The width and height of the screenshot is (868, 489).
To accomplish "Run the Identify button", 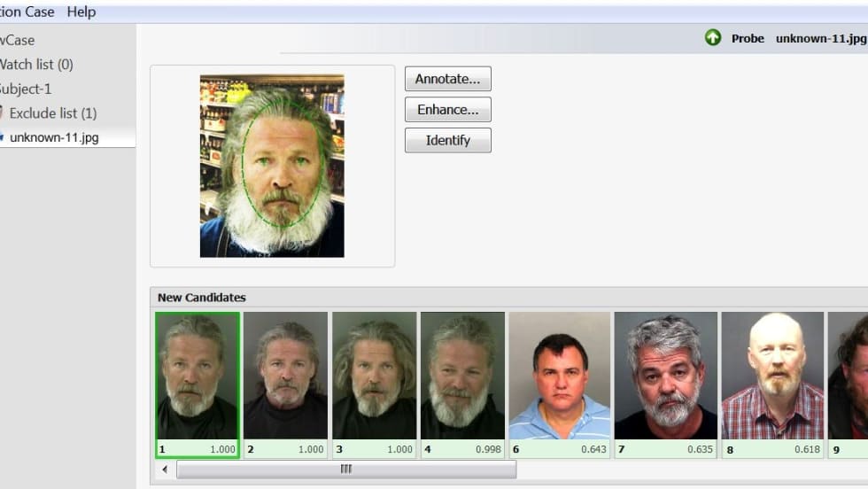I will (447, 141).
